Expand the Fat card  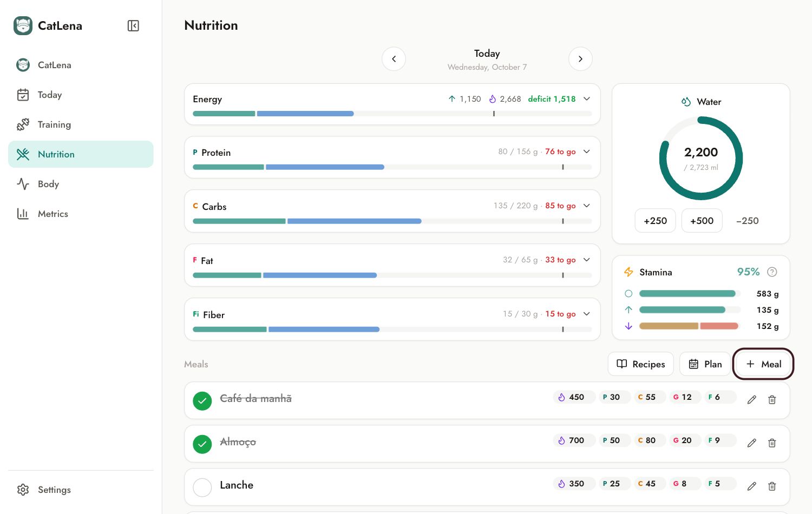(587, 260)
